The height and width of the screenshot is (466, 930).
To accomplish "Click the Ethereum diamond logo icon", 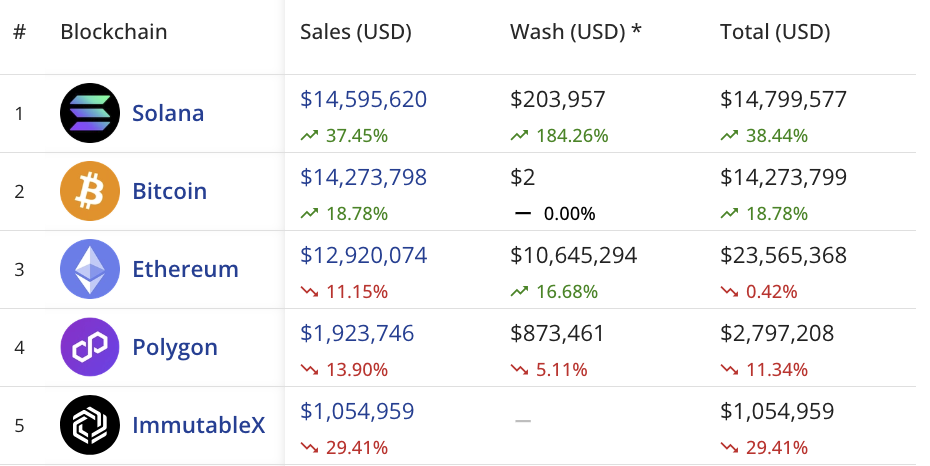I will click(x=90, y=269).
